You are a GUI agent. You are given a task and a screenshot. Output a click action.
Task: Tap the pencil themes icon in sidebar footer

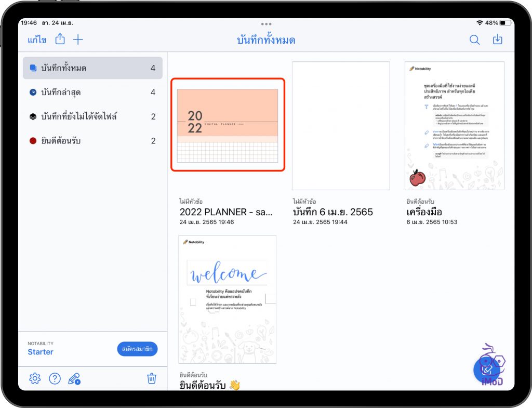(74, 378)
